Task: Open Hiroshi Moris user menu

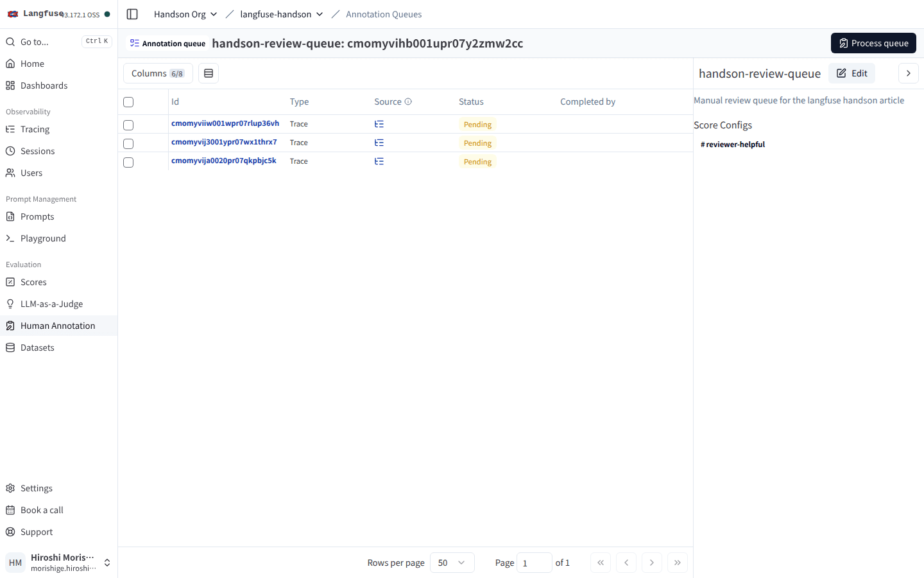Action: pyautogui.click(x=58, y=563)
